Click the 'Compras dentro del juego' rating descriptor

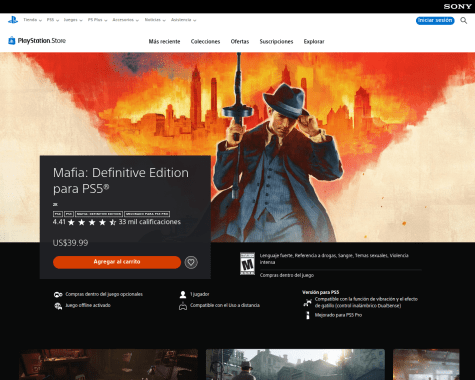(287, 275)
